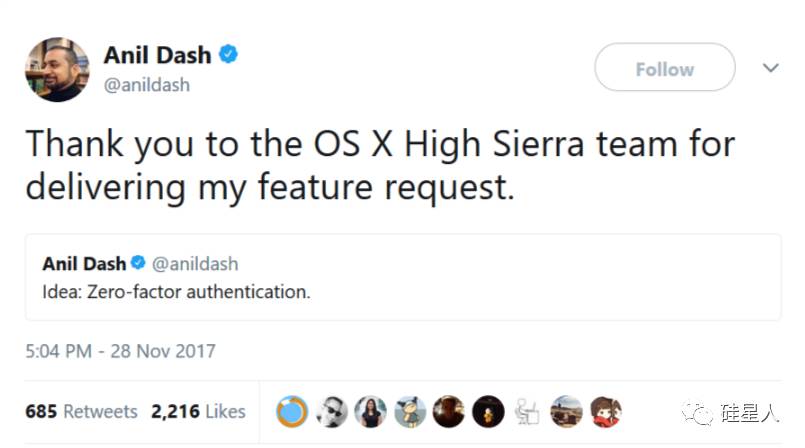Viewport: 805px width, 448px height.
Task: View the 685 Retweets list
Action: coord(81,411)
